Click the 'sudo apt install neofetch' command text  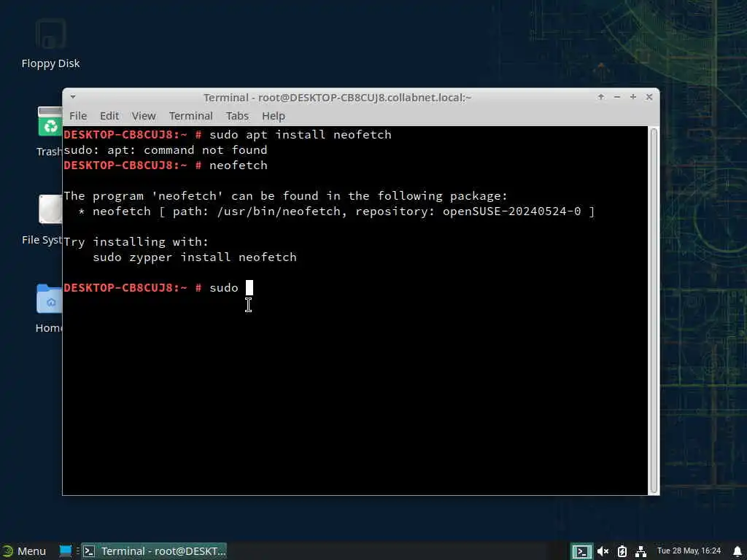pyautogui.click(x=300, y=135)
